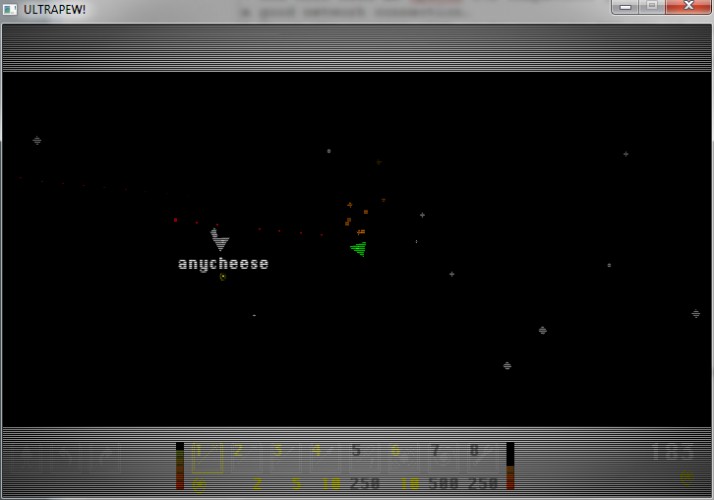Screen dimensions: 714x500
Task: Select weapon slot 1 in HUD
Action: pyautogui.click(x=208, y=458)
